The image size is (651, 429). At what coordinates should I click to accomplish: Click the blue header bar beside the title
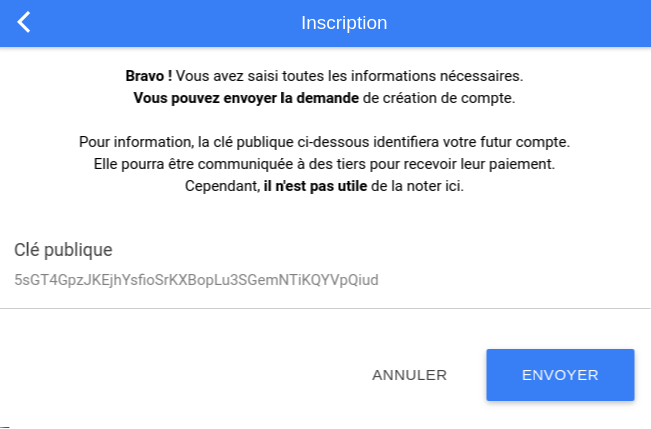519,23
